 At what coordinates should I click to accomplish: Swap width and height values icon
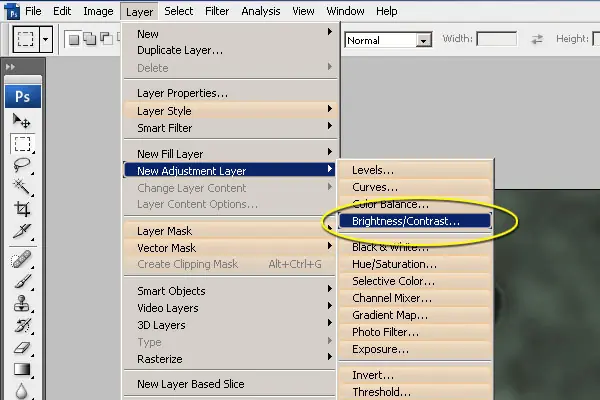tap(537, 39)
